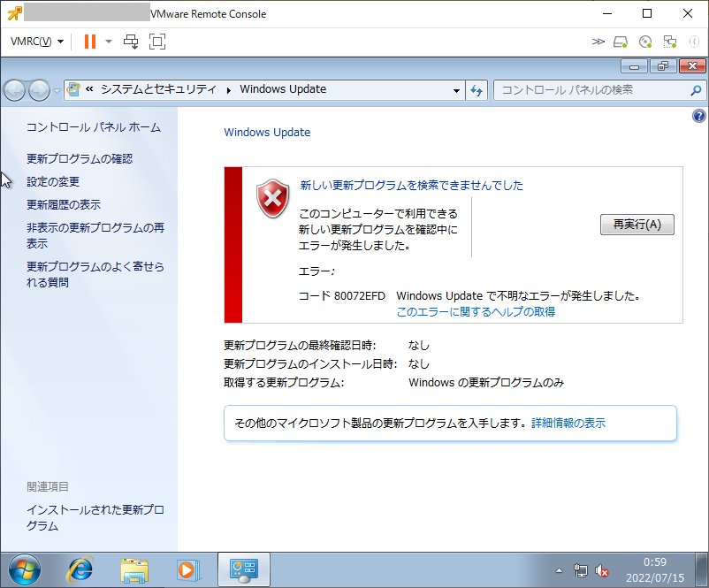Click the コントロール パネルの検索 search box
Screen dimensions: 709x588
tap(592, 90)
